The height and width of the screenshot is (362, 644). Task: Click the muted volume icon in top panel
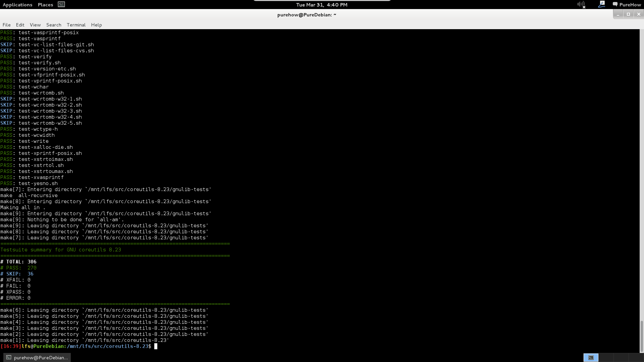[581, 5]
